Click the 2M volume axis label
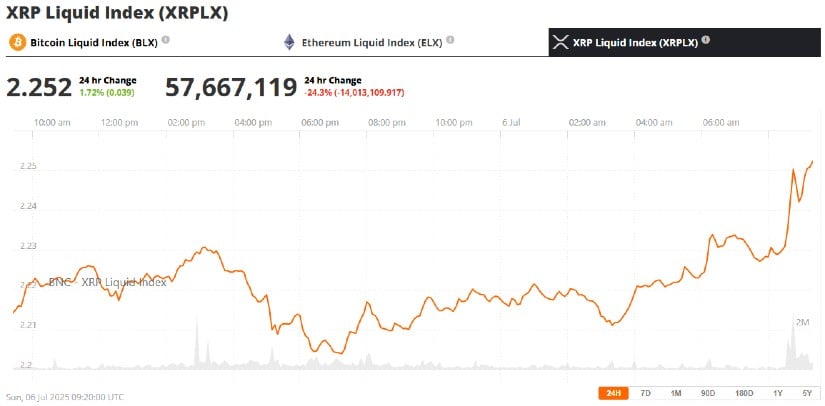This screenshot has height=406, width=825. [x=802, y=322]
